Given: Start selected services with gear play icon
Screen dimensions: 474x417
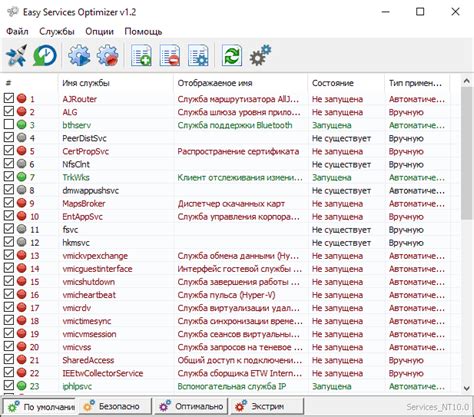Looking at the screenshot, I should [x=79, y=55].
